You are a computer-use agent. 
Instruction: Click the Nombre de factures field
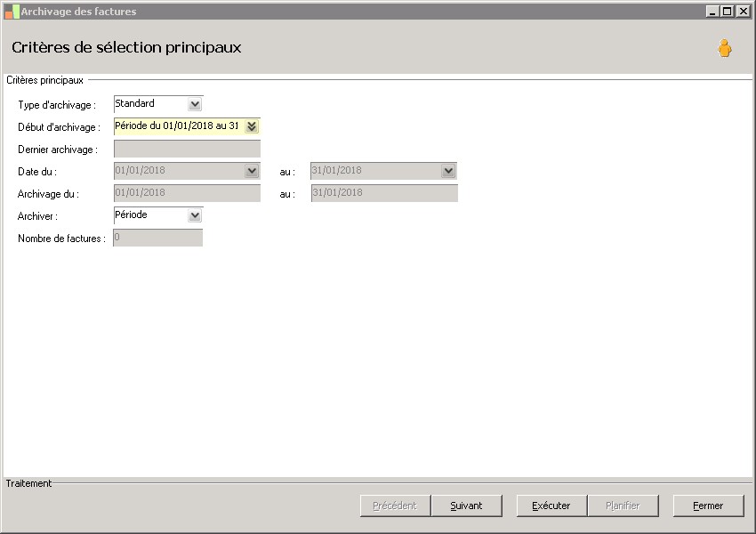[x=158, y=238]
